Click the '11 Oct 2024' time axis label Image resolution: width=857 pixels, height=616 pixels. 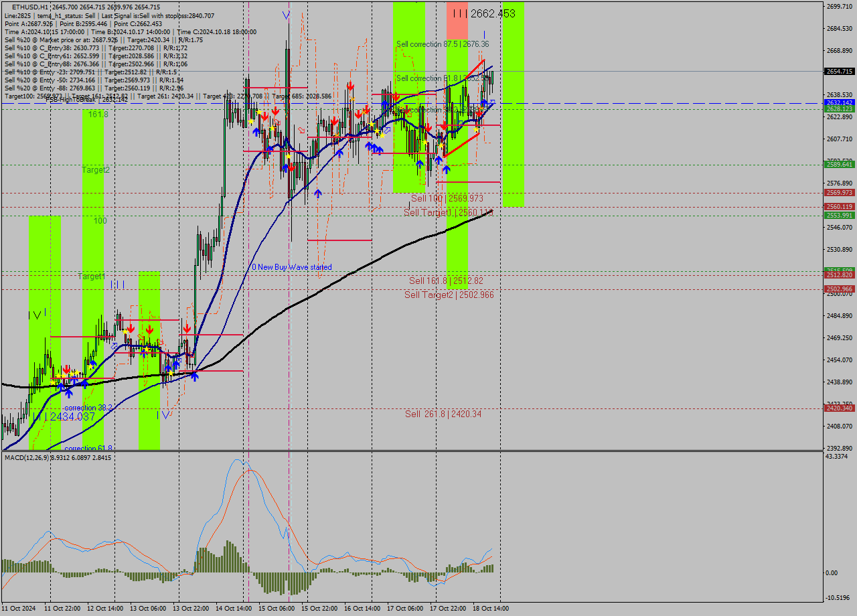19,609
